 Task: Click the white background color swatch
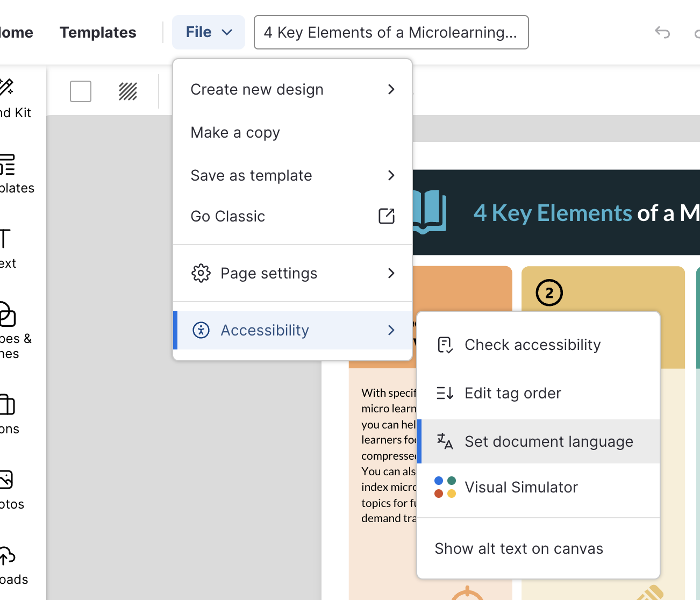pyautogui.click(x=81, y=91)
